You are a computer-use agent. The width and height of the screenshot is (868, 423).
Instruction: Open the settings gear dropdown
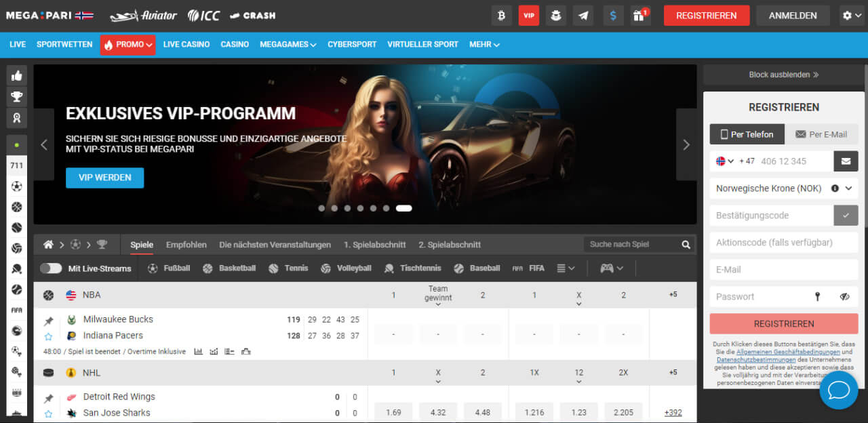(x=851, y=16)
